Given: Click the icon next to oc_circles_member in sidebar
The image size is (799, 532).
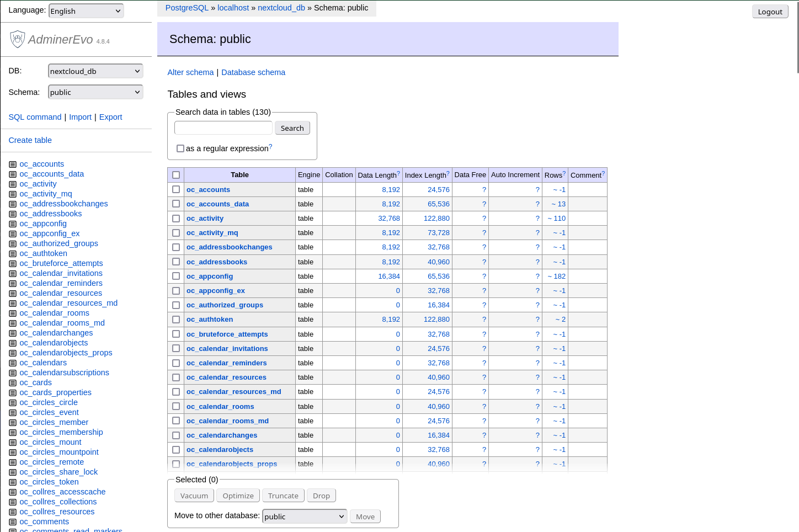Looking at the screenshot, I should pyautogui.click(x=13, y=423).
